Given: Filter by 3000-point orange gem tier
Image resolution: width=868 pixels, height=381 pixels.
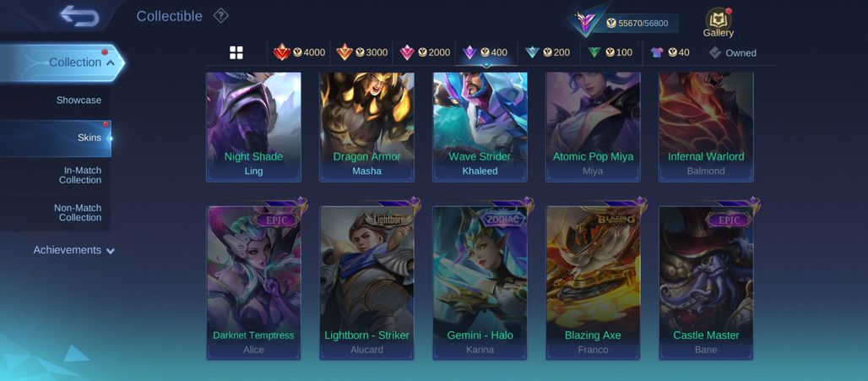Looking at the screenshot, I should pos(361,52).
